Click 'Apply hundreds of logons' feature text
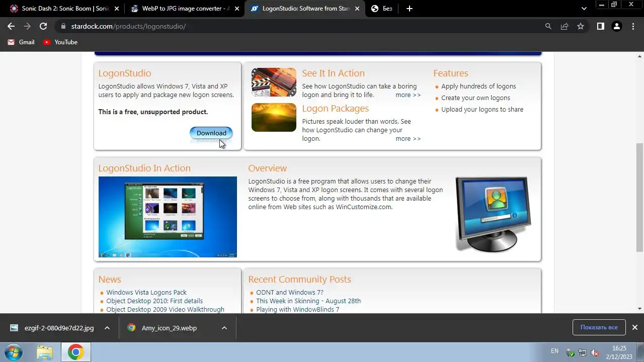Image resolution: width=644 pixels, height=362 pixels. [478, 86]
